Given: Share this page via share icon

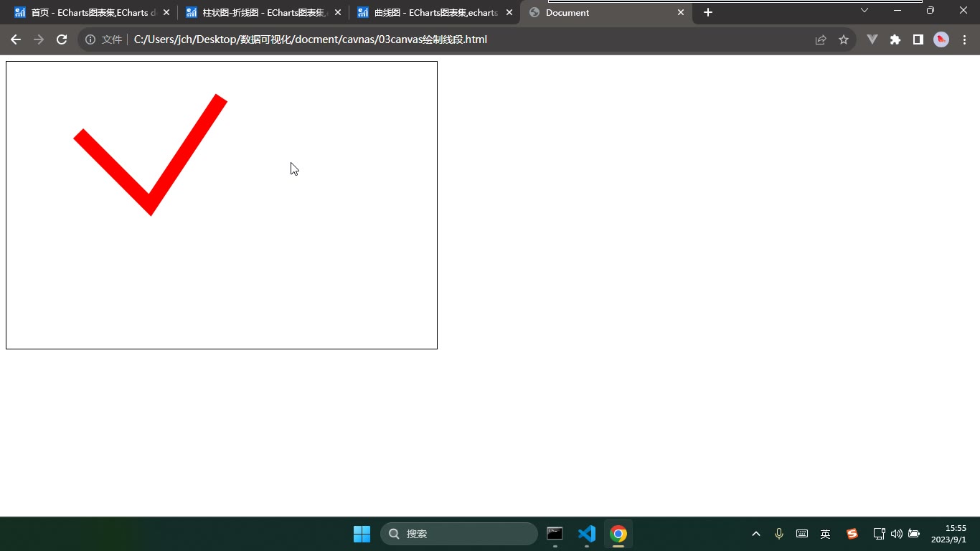Looking at the screenshot, I should coord(821,39).
